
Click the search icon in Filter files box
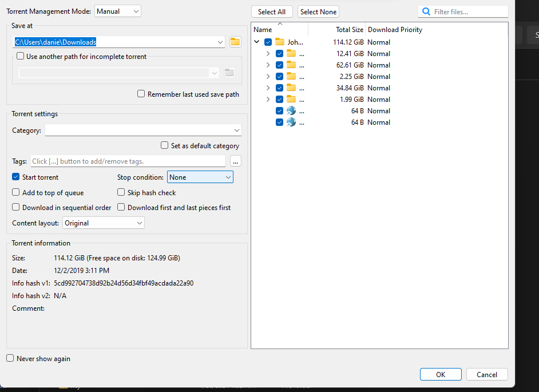426,11
